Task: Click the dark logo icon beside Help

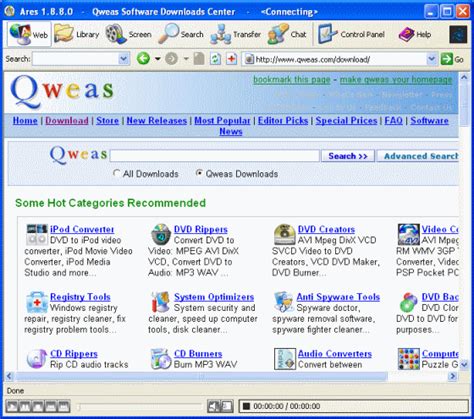Action: [x=458, y=34]
